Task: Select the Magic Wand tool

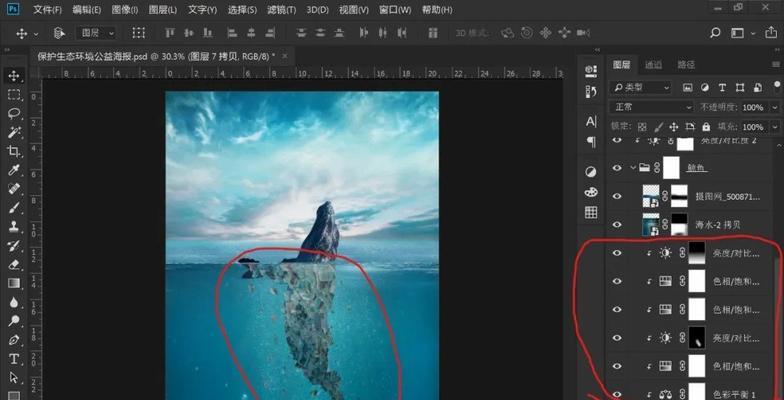Action: click(14, 132)
